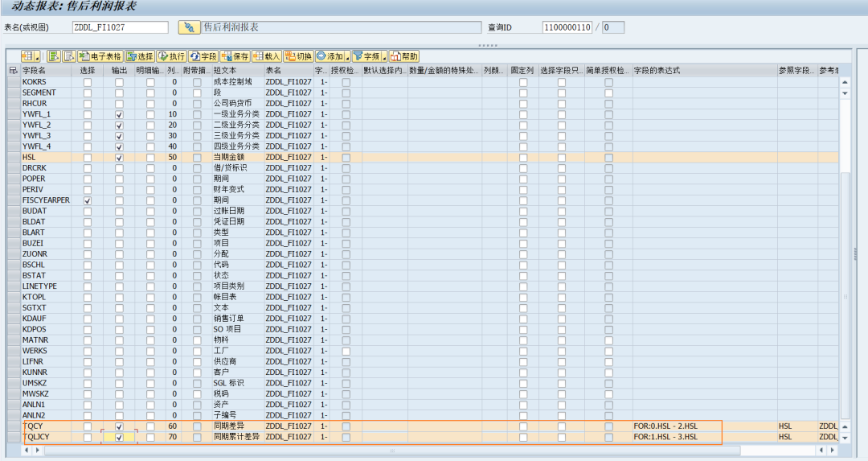Click field name LINETYPE
The height and width of the screenshot is (461, 868).
[x=39, y=286]
